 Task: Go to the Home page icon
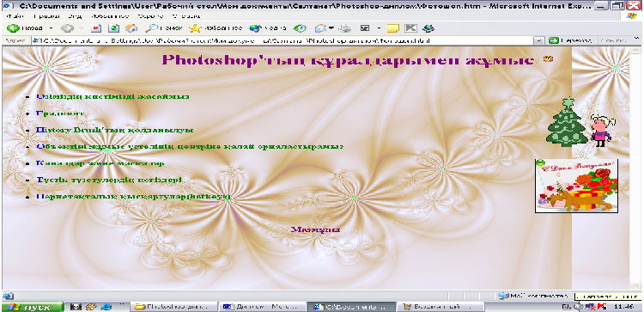tap(131, 28)
